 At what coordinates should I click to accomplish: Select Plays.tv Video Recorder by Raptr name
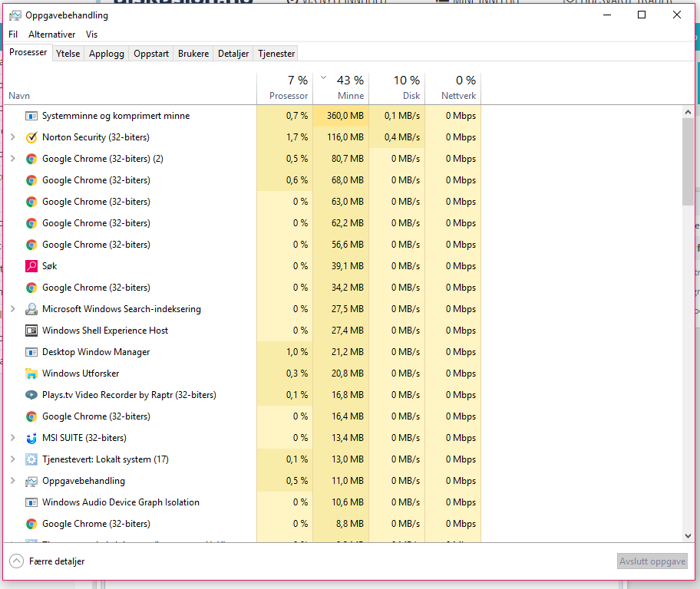point(129,395)
